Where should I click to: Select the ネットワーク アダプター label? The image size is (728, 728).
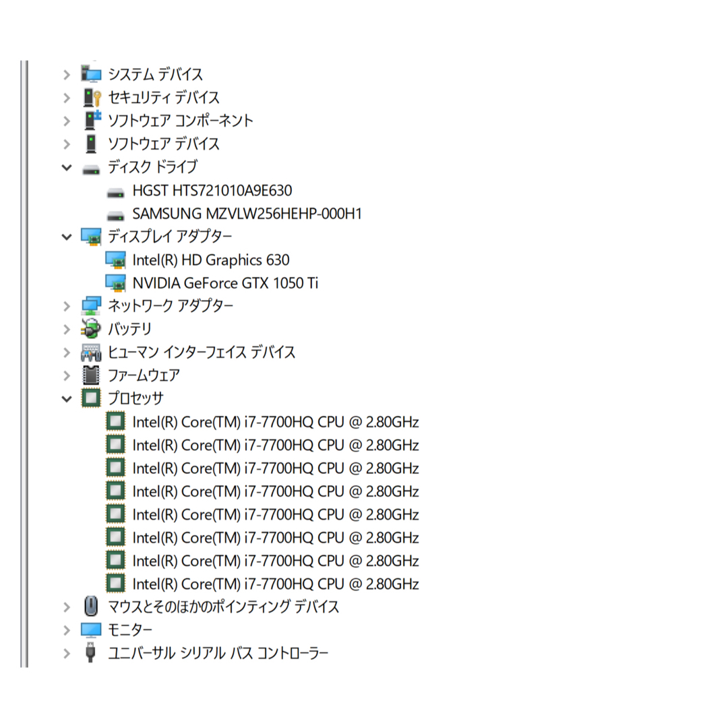171,306
